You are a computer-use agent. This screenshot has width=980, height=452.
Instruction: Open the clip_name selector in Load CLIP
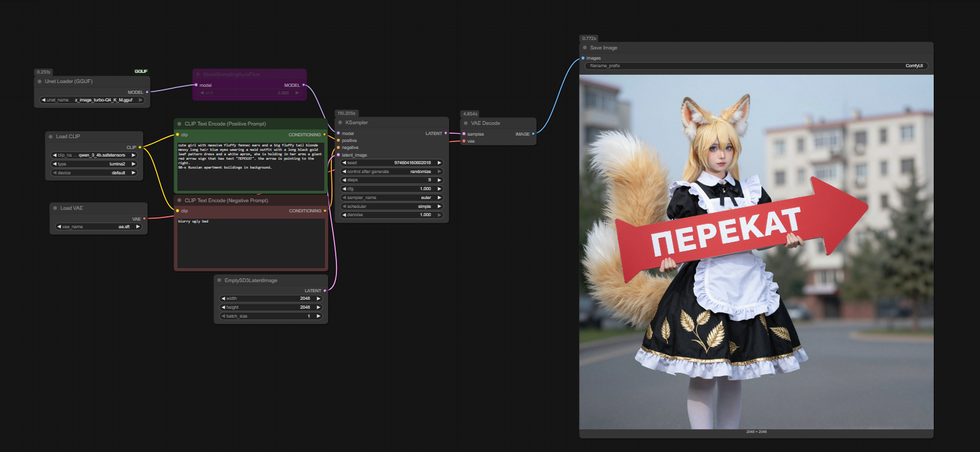point(94,155)
